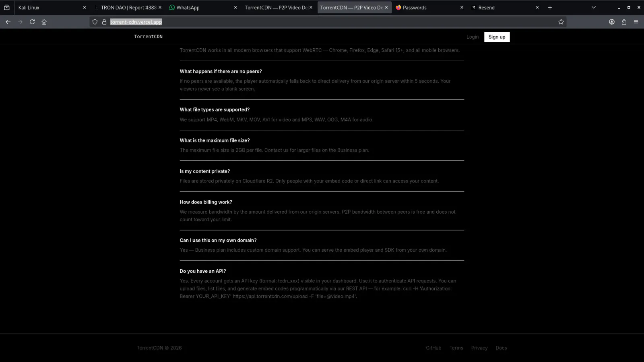Click 'How does billing work?' question

(x=206, y=202)
